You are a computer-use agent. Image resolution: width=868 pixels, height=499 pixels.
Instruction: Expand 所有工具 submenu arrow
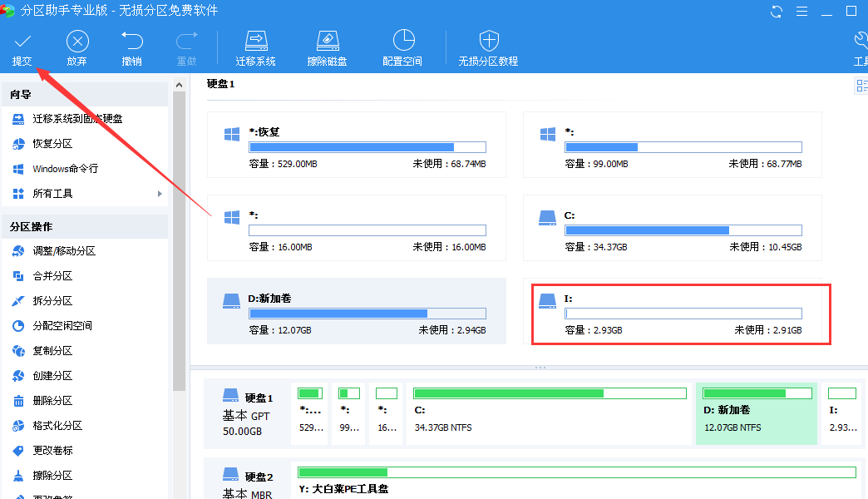160,193
